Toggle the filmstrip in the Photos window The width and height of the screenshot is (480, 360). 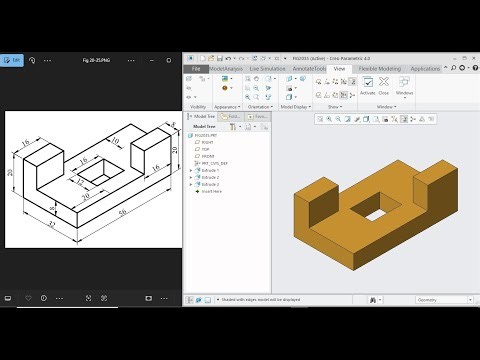coord(8,298)
